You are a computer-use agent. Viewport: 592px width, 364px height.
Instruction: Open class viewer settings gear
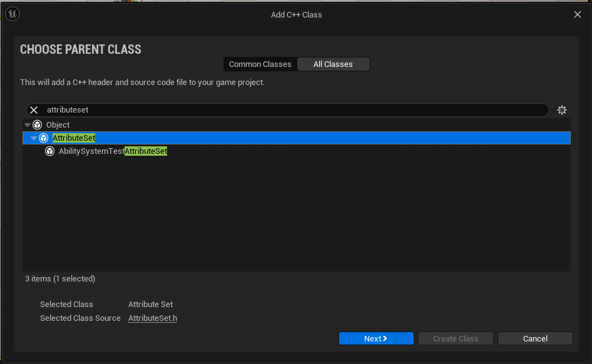[562, 110]
